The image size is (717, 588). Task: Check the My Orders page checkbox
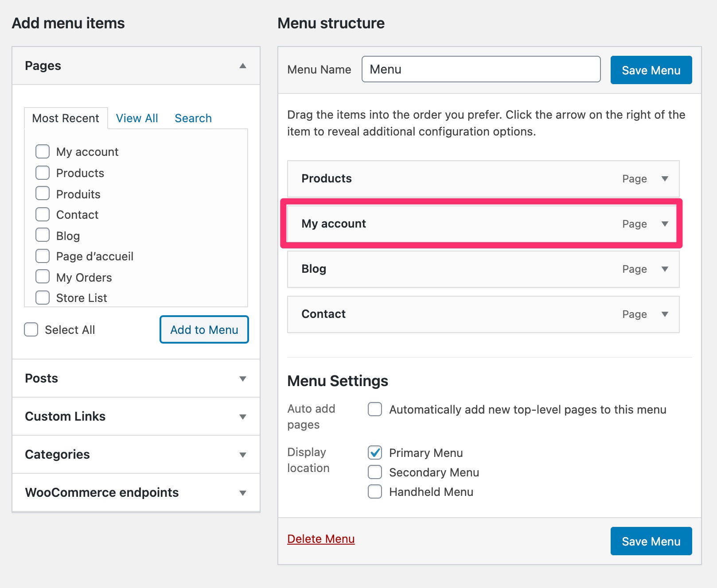43,277
